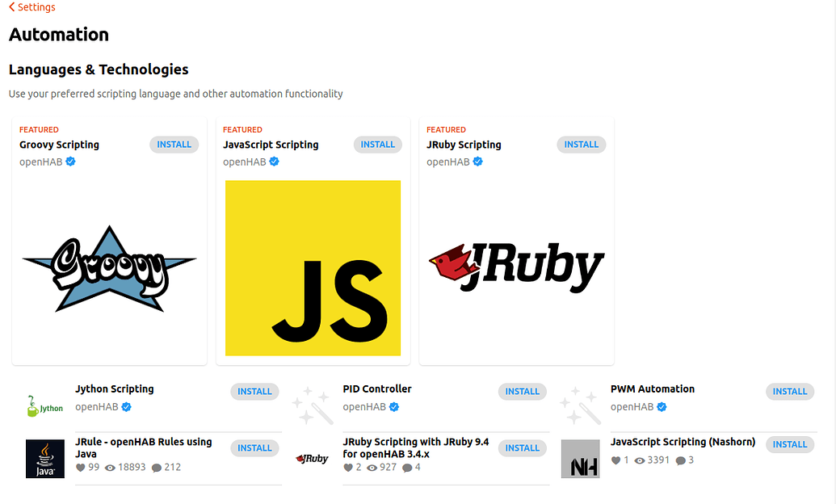Click the NH Nashorn logo
This screenshot has width=836, height=504.
580,459
